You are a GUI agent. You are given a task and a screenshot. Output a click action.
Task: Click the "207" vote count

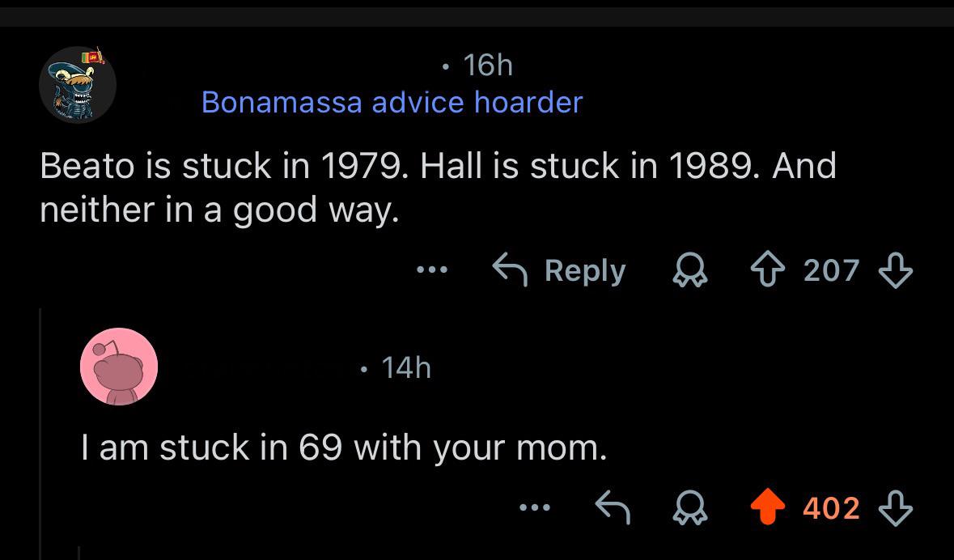coord(831,270)
